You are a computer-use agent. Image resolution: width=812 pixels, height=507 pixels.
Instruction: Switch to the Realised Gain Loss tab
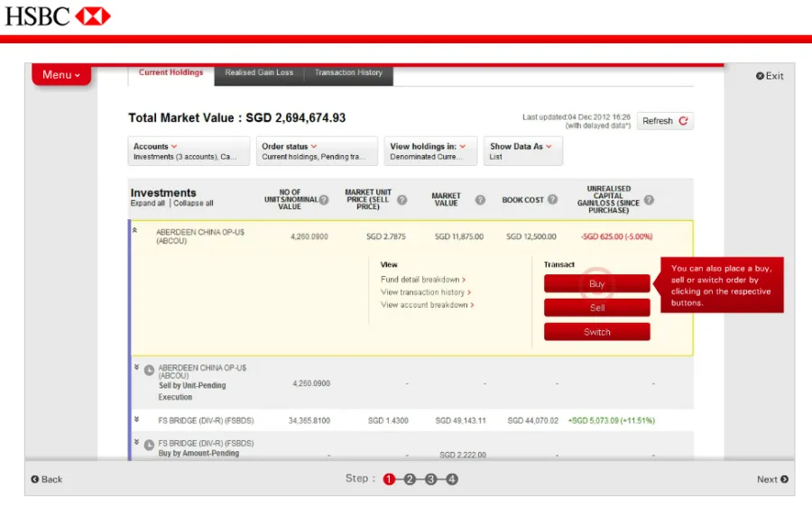coord(259,73)
